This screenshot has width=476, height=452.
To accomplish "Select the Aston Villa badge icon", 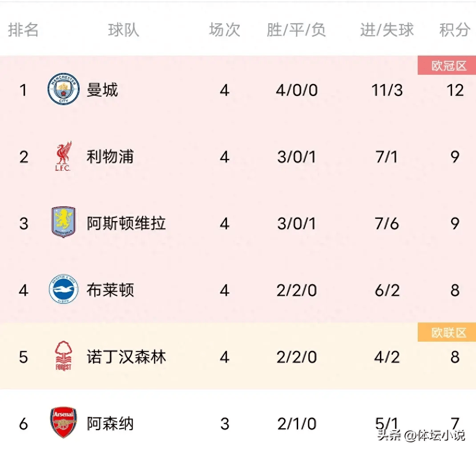I will pyautogui.click(x=64, y=222).
